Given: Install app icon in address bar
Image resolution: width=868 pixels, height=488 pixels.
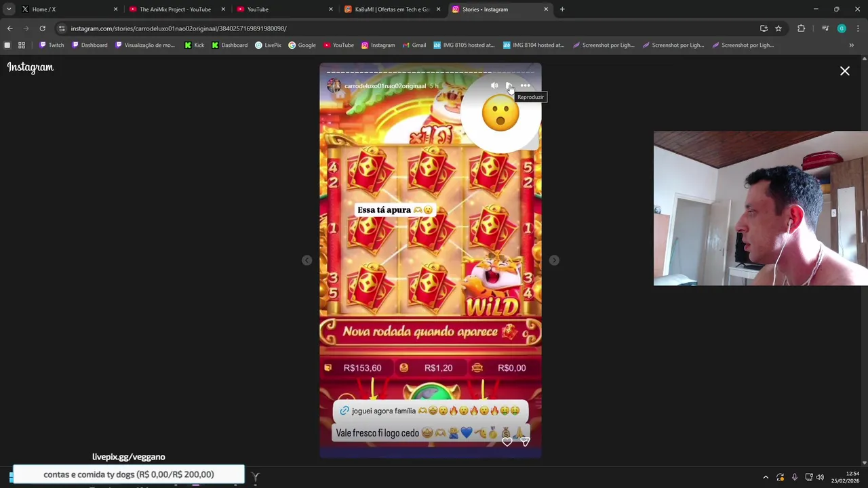Looking at the screenshot, I should coord(764,28).
